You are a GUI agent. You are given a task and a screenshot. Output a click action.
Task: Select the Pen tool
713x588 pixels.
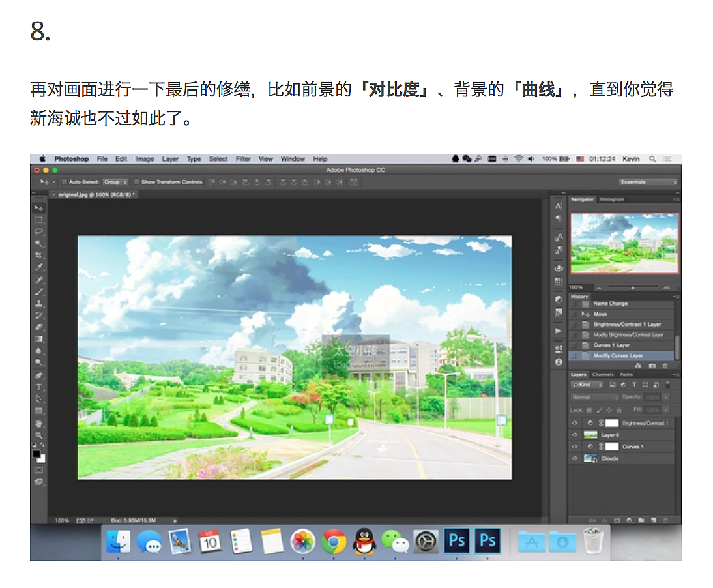tap(38, 375)
